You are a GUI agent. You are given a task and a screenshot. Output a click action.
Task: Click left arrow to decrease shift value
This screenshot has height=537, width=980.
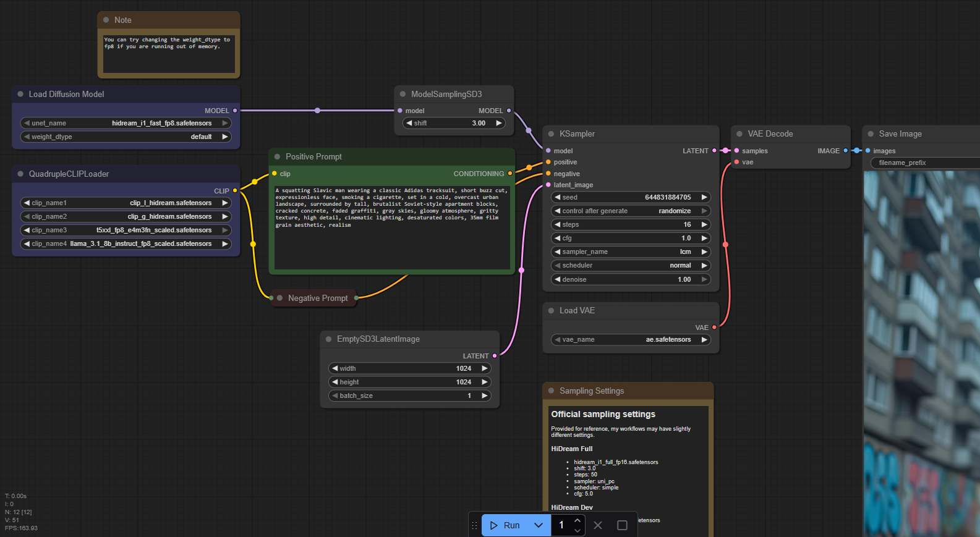coord(409,124)
